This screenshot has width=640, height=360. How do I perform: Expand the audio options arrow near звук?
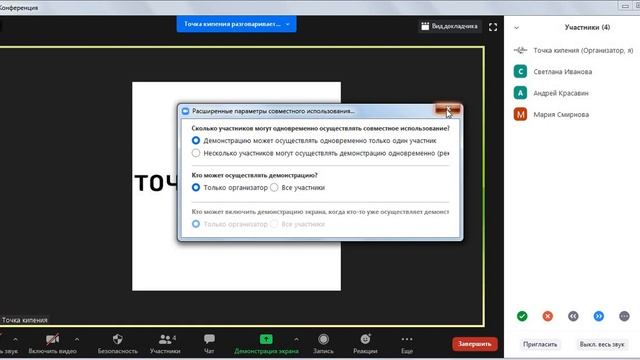15,339
